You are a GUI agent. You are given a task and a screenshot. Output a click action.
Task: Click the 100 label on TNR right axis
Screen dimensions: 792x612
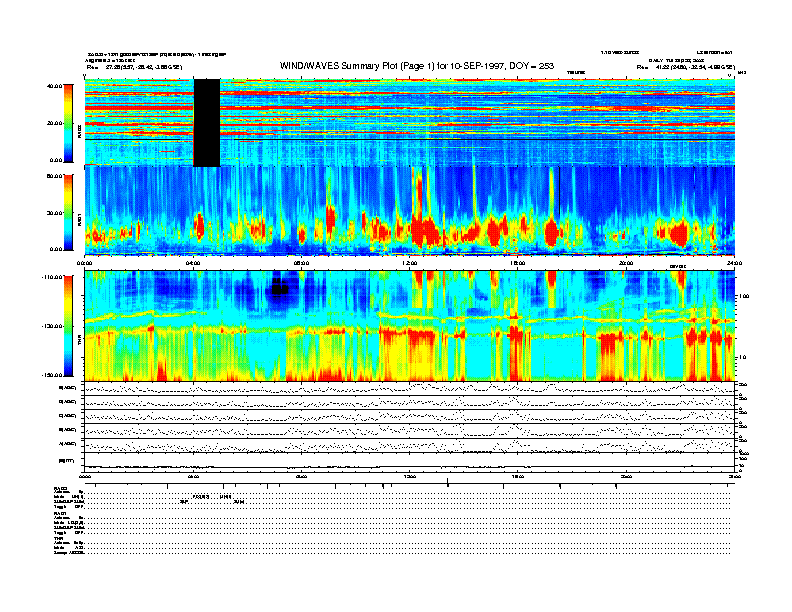(744, 296)
